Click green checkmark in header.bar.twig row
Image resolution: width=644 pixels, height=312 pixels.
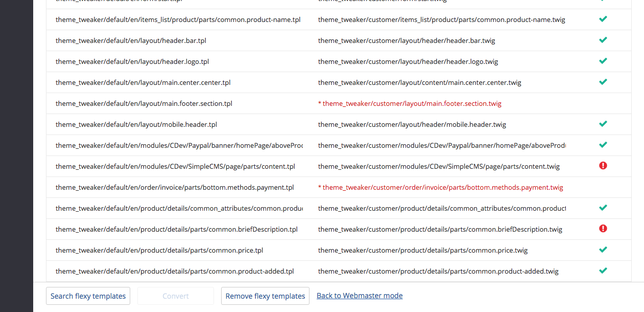(603, 40)
